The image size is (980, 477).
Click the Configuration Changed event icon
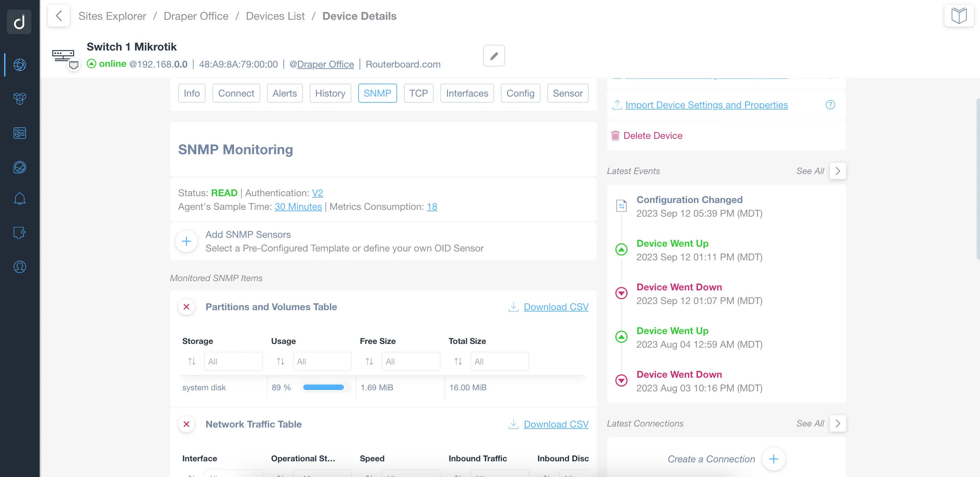(x=621, y=206)
